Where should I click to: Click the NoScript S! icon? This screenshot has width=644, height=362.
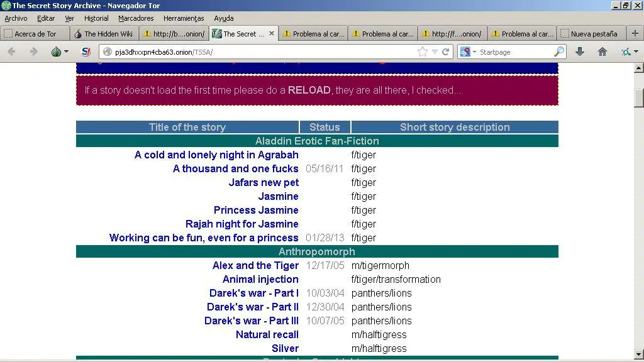[x=86, y=52]
